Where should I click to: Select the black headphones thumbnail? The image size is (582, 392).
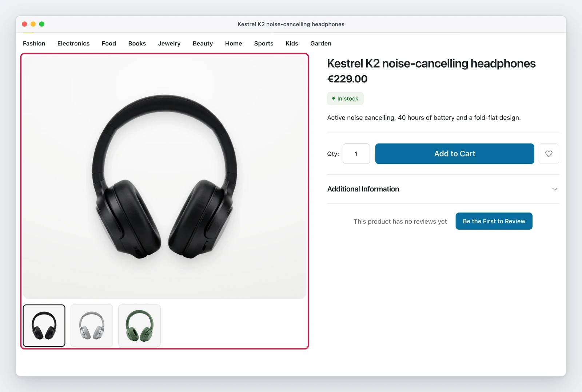44,326
